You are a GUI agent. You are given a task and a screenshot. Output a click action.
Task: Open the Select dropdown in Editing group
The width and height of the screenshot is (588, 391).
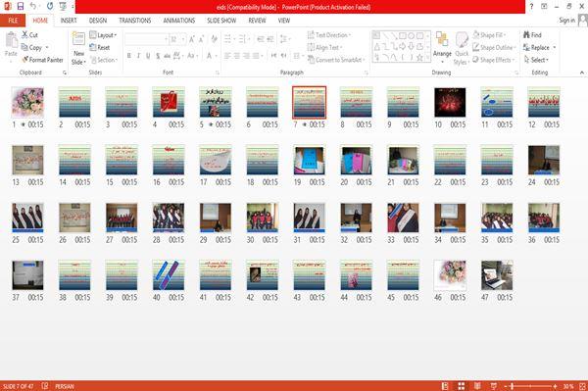tap(536, 60)
